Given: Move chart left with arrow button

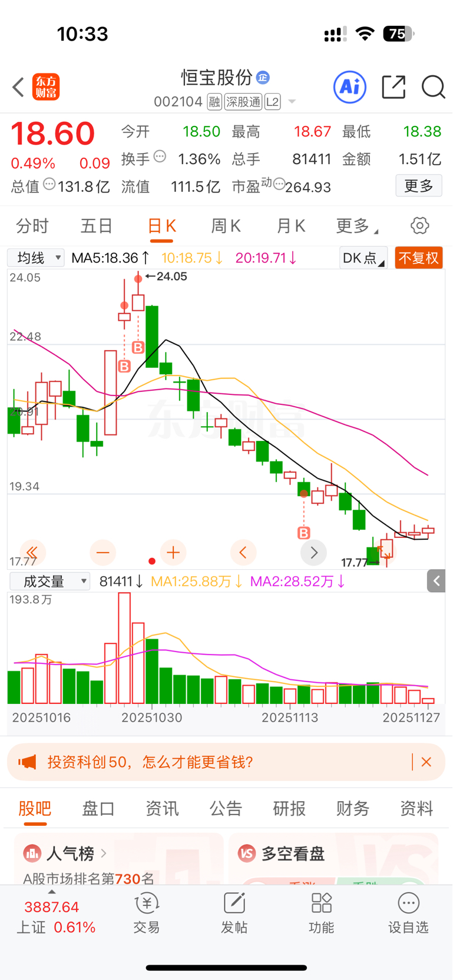Looking at the screenshot, I should pos(243,552).
